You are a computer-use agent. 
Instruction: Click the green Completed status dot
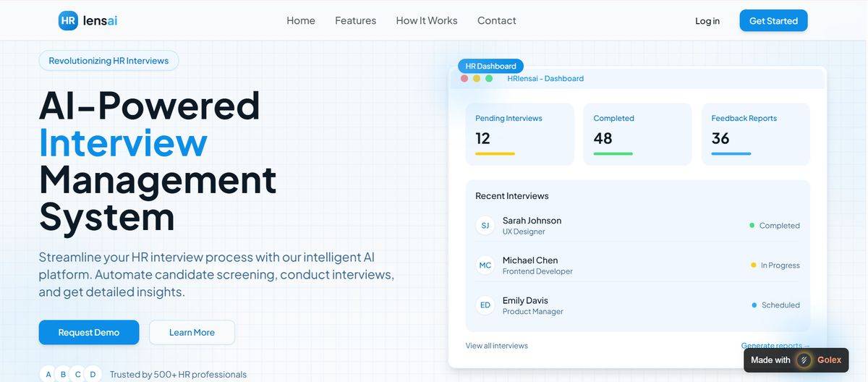[x=752, y=226]
